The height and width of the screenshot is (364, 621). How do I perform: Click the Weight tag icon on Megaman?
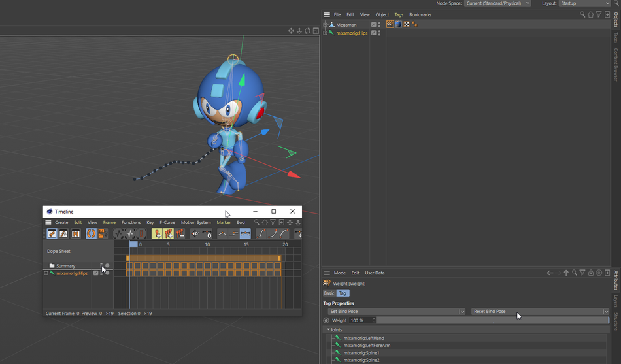click(x=390, y=25)
